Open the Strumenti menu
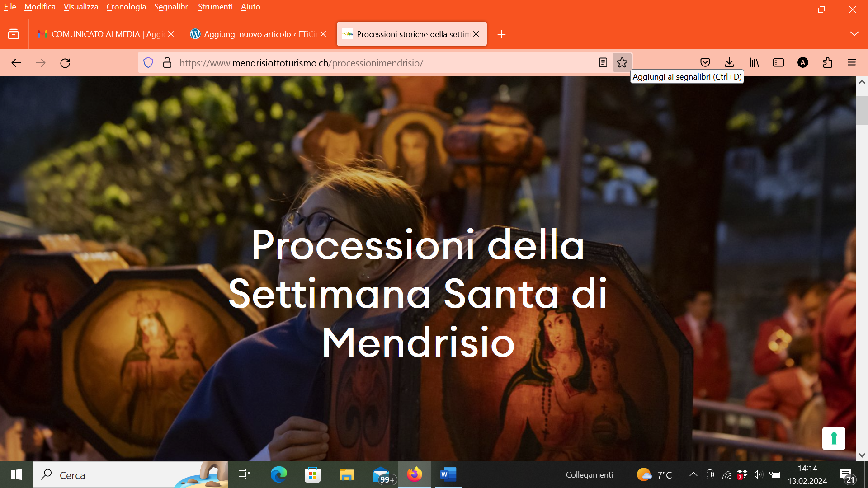Screen dimensions: 868x488 click(x=215, y=7)
